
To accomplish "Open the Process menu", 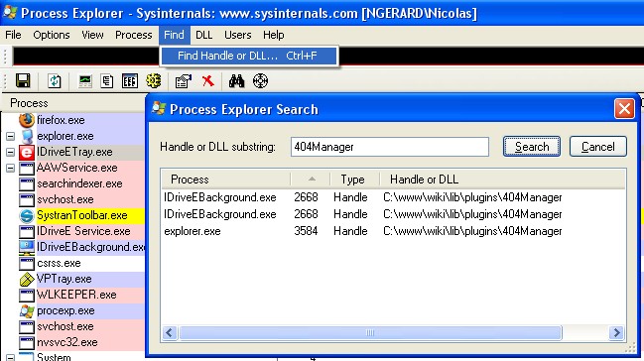I will click(134, 35).
